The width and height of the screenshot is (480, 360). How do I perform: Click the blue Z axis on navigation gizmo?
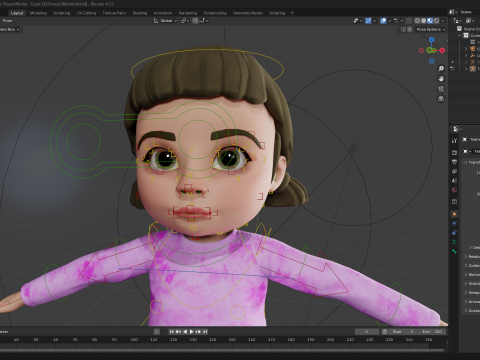pyautogui.click(x=432, y=40)
